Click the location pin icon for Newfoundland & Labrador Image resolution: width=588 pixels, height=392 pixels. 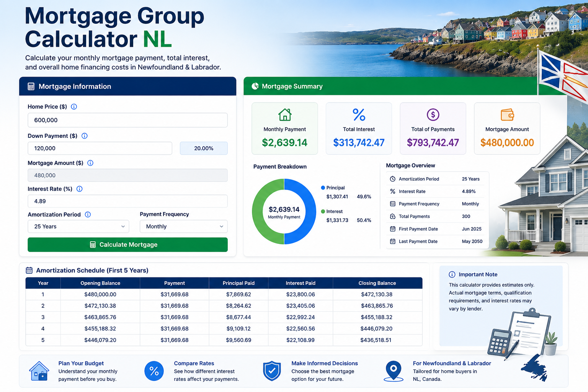(x=394, y=371)
